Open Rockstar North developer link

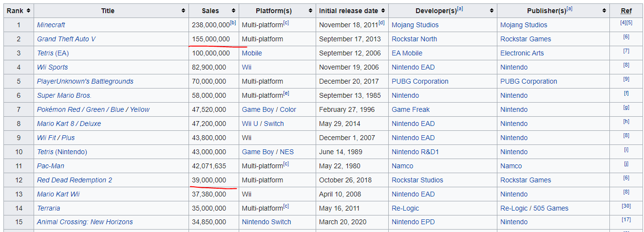[415, 39]
